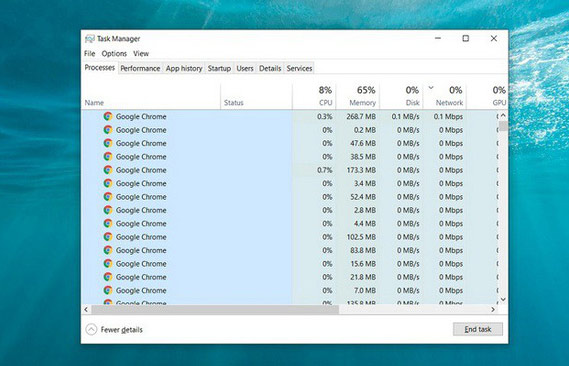The height and width of the screenshot is (366, 569).
Task: Click the 47.6 MB memory value
Action: [x=363, y=143]
